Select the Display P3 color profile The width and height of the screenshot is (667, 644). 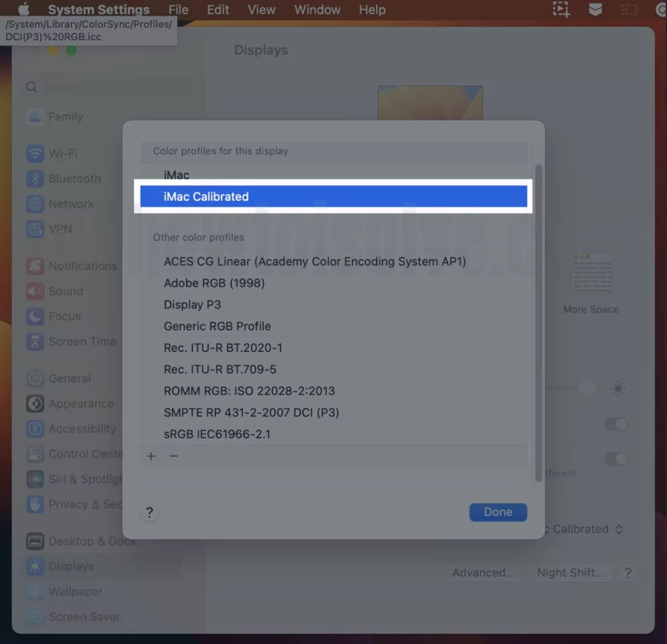(192, 304)
